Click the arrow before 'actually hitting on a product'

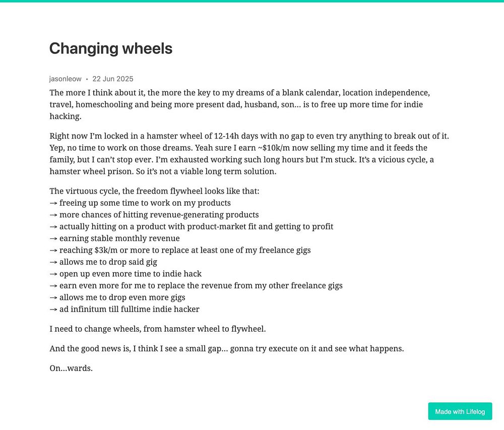(53, 227)
